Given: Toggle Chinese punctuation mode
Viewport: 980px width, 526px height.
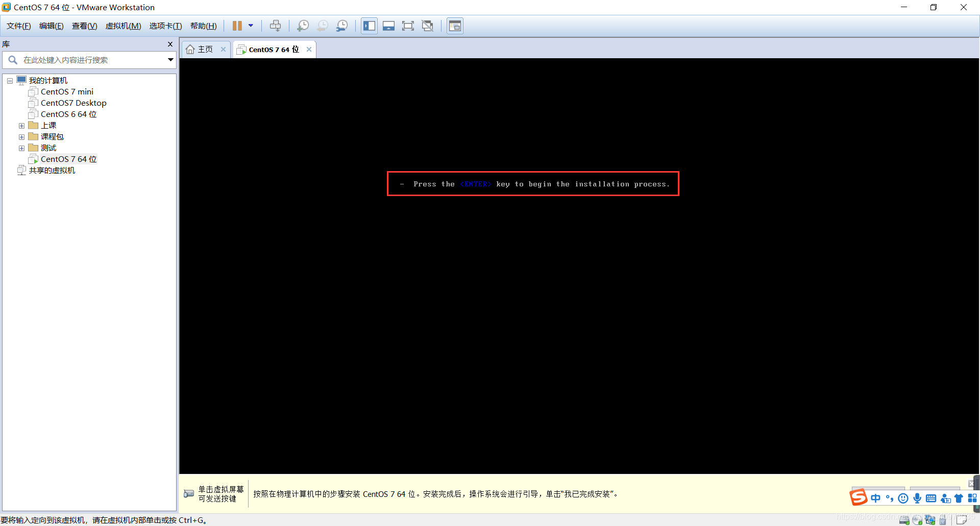Looking at the screenshot, I should click(890, 498).
